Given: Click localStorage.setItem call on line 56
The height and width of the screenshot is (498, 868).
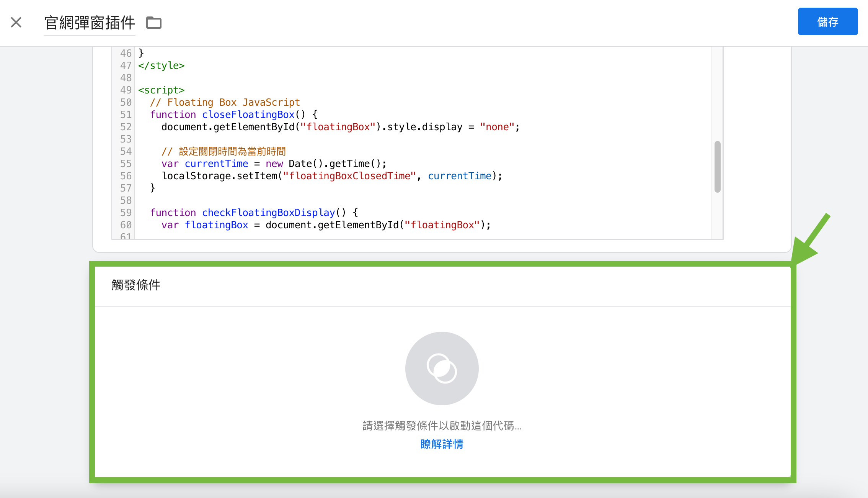Looking at the screenshot, I should [x=219, y=176].
